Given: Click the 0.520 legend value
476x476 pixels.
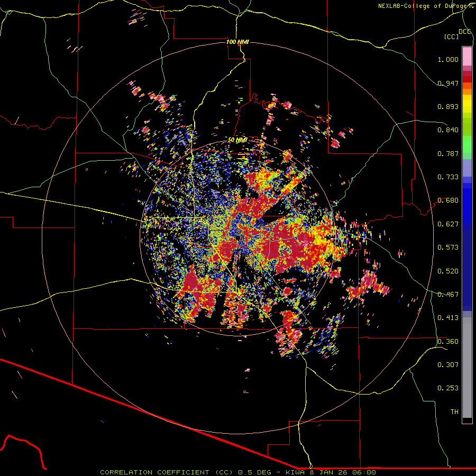Looking at the screenshot, I should click(x=448, y=271).
